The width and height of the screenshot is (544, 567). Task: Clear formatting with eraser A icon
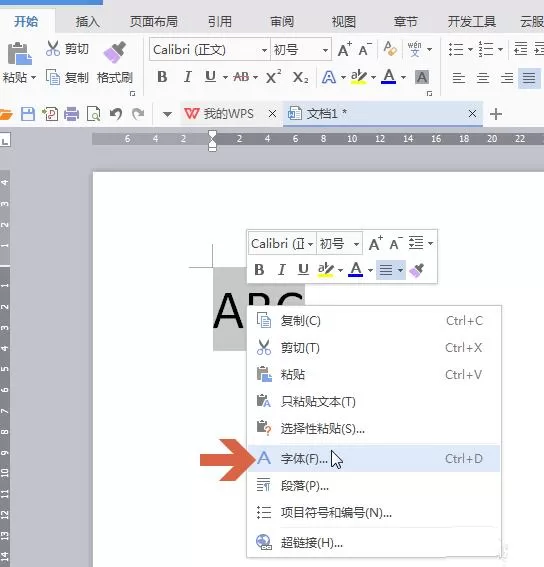390,49
